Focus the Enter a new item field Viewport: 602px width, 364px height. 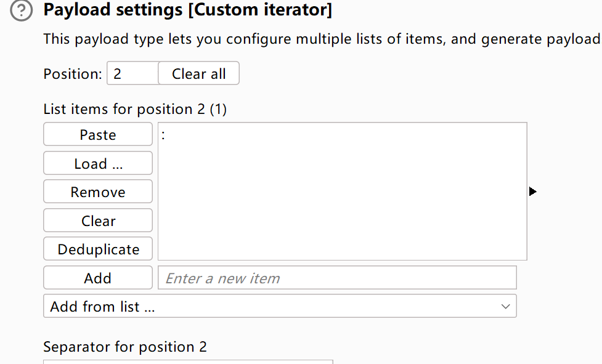coord(337,278)
